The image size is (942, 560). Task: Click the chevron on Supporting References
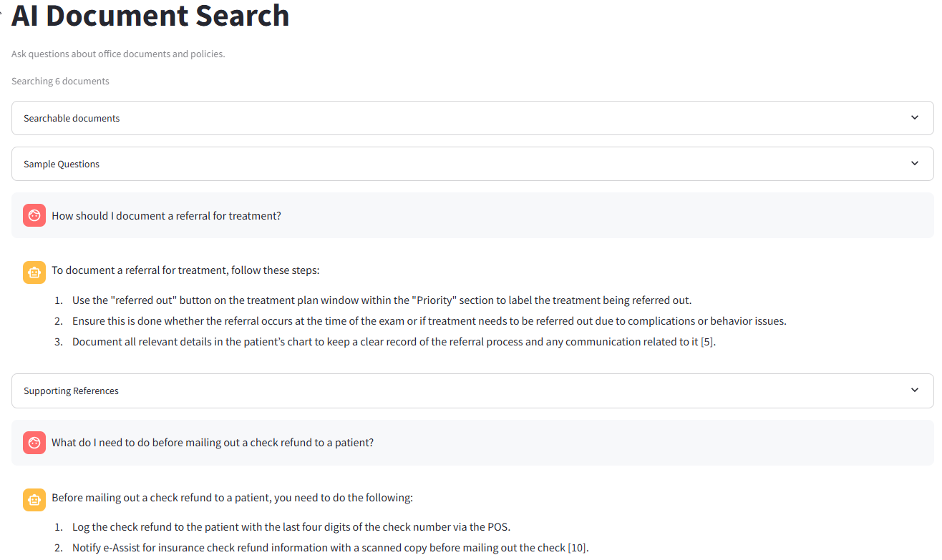click(914, 390)
